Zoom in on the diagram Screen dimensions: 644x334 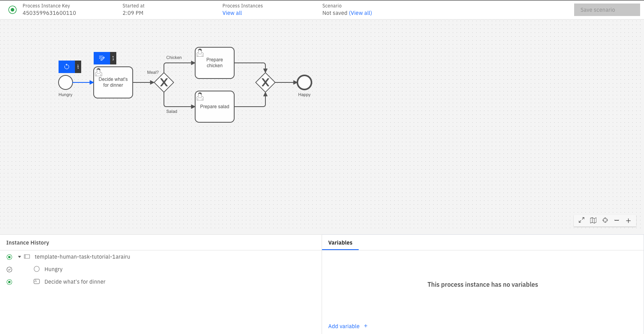click(x=628, y=220)
